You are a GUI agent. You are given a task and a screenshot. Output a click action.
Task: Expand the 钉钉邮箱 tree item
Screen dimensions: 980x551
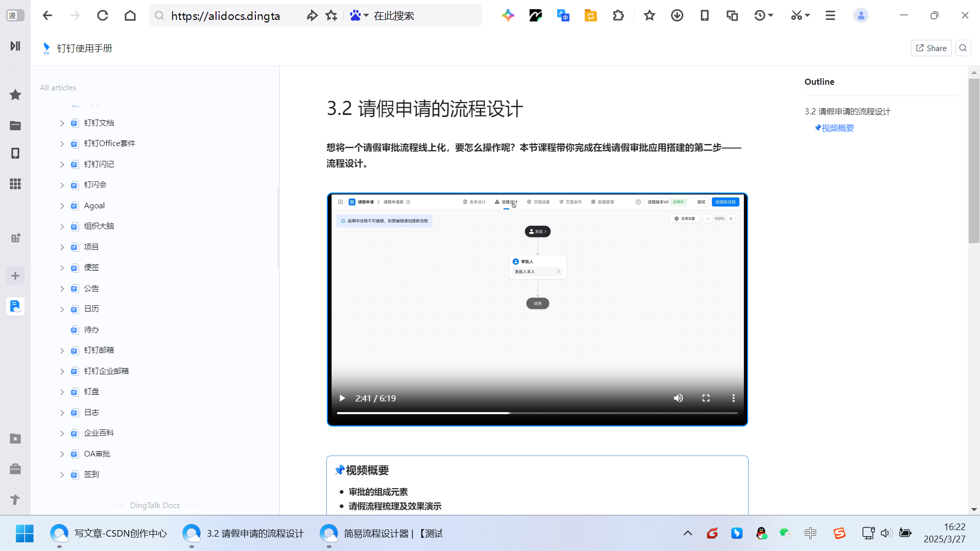click(62, 350)
